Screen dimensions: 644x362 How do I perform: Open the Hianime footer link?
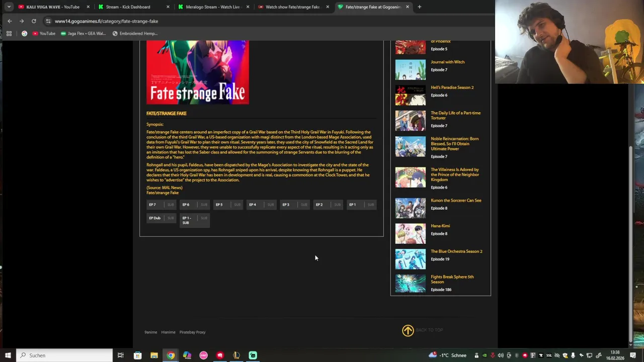tap(168, 332)
